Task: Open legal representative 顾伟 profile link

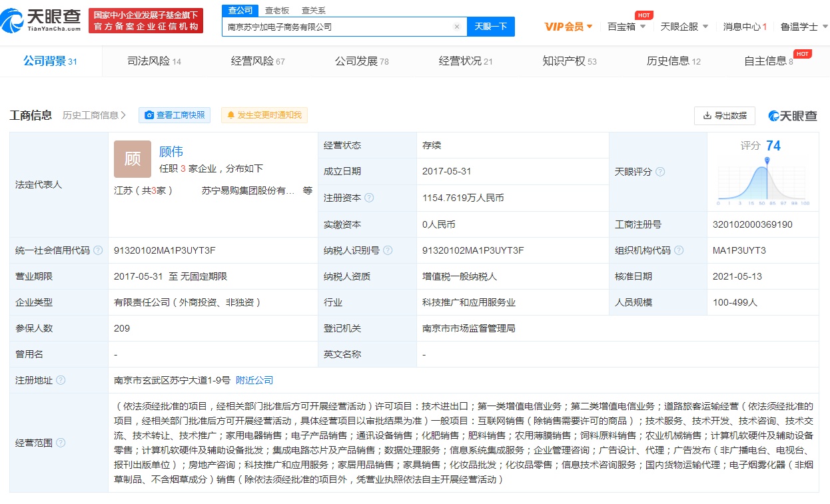Action: [171, 152]
